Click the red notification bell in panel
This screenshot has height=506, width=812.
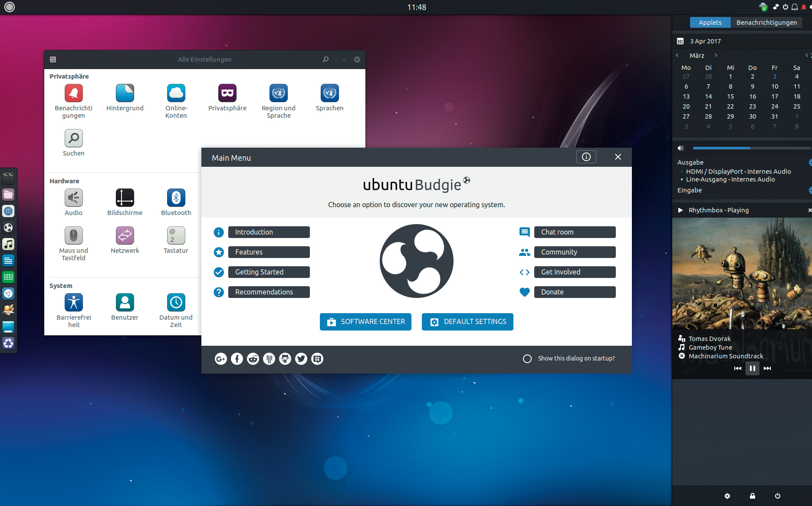(803, 7)
